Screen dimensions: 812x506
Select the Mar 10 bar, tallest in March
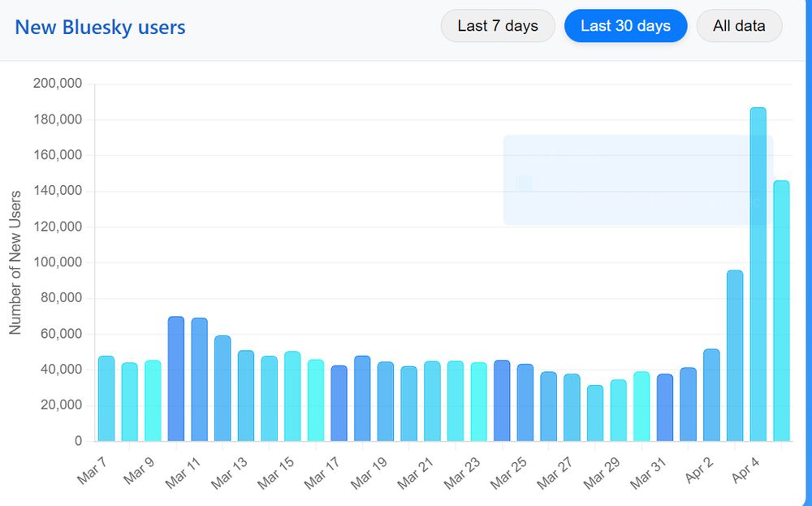(x=176, y=379)
